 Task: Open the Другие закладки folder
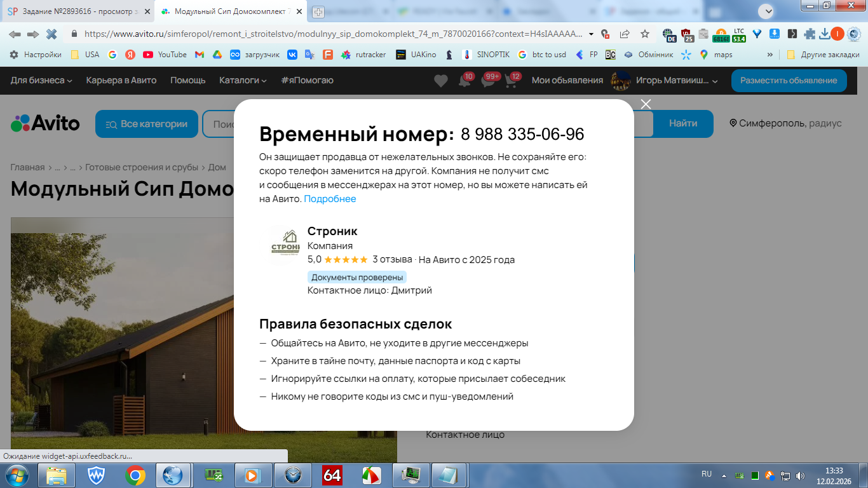pos(823,55)
